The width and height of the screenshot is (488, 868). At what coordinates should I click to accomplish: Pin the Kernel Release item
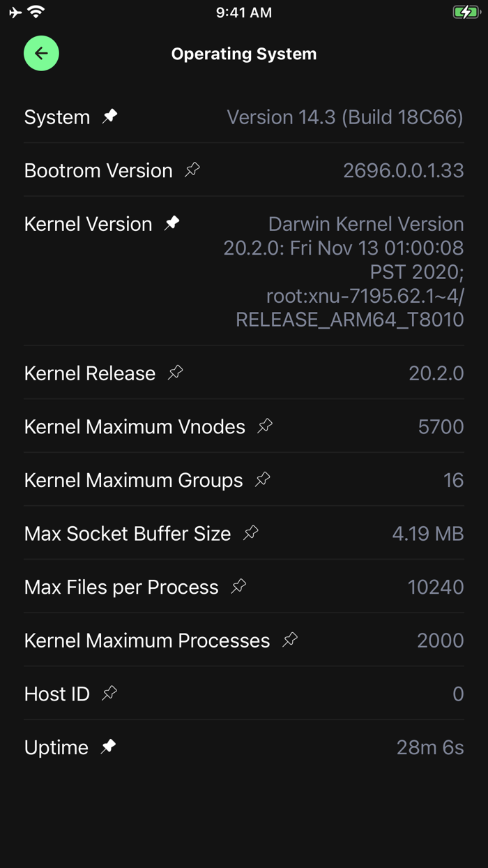(176, 373)
